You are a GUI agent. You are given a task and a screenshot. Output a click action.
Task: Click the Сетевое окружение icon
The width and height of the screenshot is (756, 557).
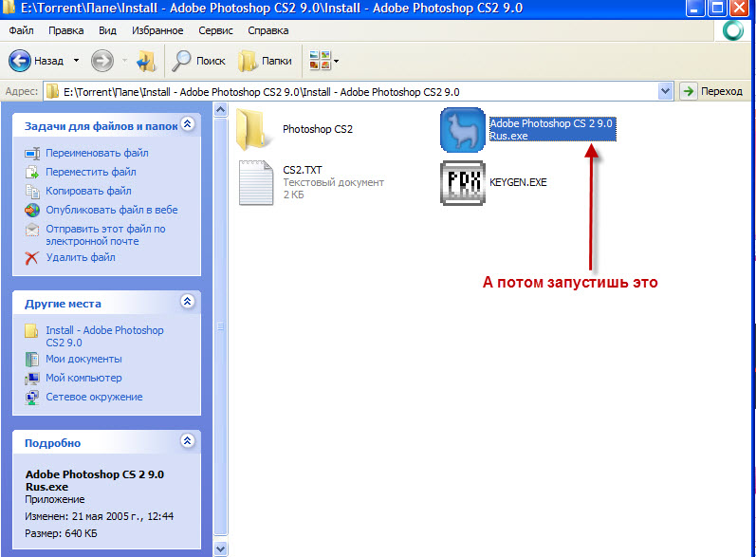(x=32, y=398)
